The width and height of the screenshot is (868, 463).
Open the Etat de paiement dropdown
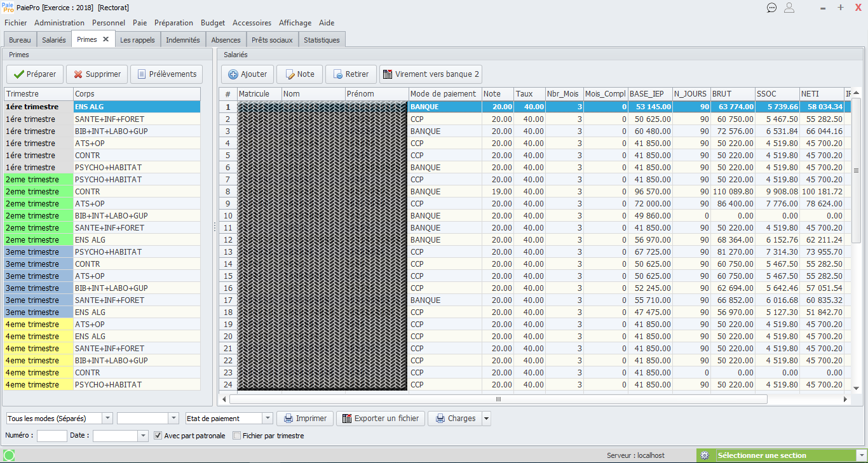(267, 419)
